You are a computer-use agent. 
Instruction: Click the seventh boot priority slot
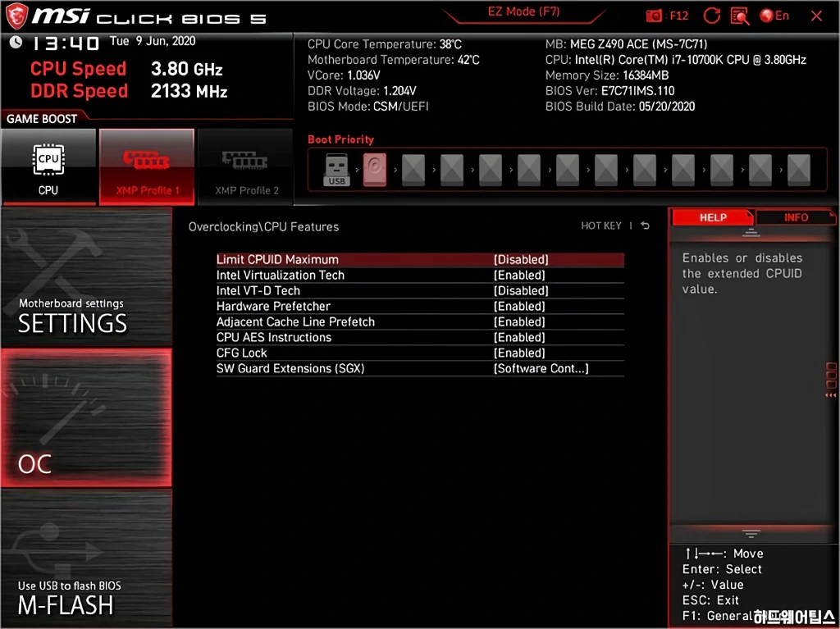(568, 170)
